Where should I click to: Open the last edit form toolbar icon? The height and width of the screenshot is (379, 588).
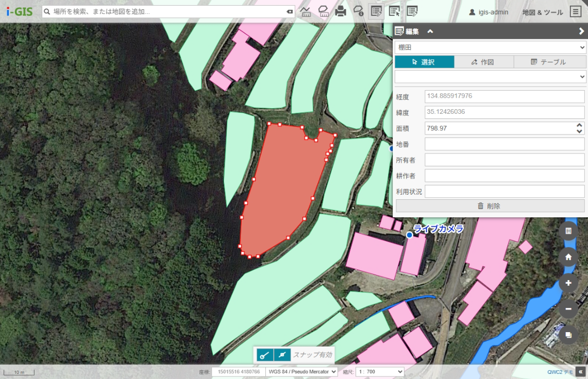click(412, 12)
